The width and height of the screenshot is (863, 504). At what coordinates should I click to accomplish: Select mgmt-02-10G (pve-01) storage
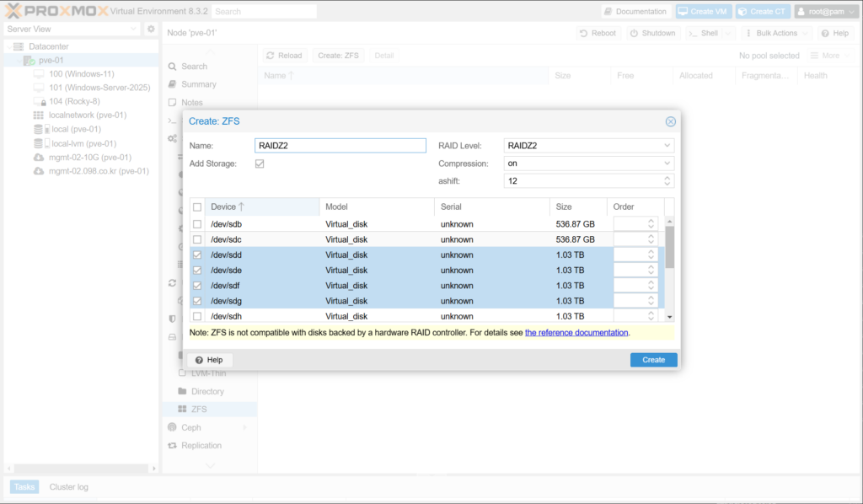click(89, 157)
